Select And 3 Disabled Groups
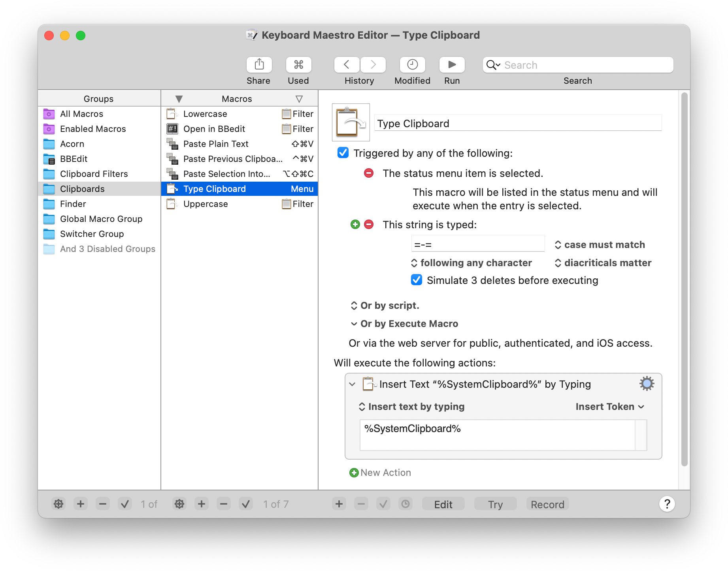Viewport: 728px width, 571px height. coord(99,249)
